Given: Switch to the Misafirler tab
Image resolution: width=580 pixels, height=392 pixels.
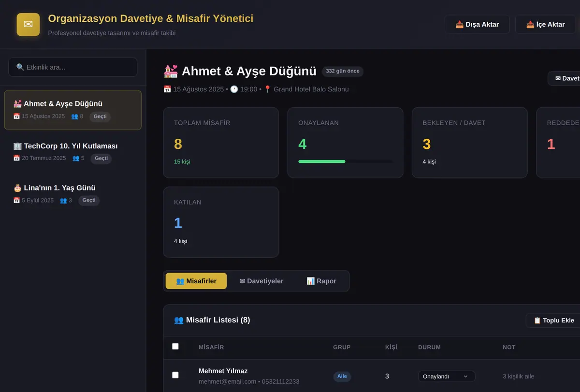Looking at the screenshot, I should (x=196, y=281).
